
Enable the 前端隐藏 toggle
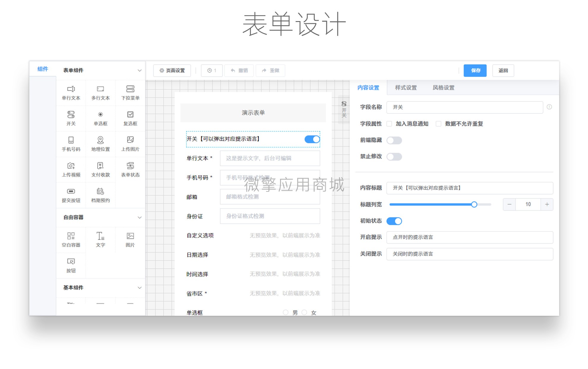pyautogui.click(x=394, y=140)
